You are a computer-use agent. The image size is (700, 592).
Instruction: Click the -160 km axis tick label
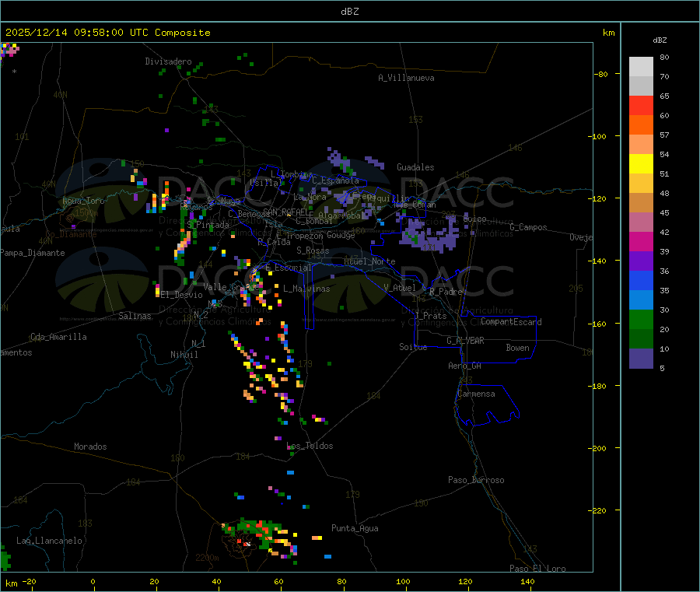pyautogui.click(x=597, y=324)
